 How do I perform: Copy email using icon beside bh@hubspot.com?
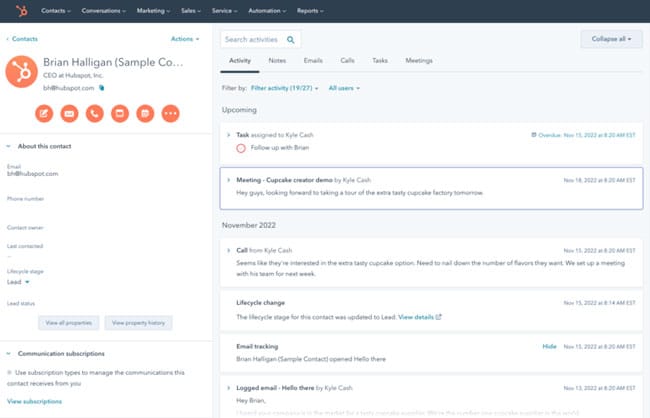tap(102, 88)
